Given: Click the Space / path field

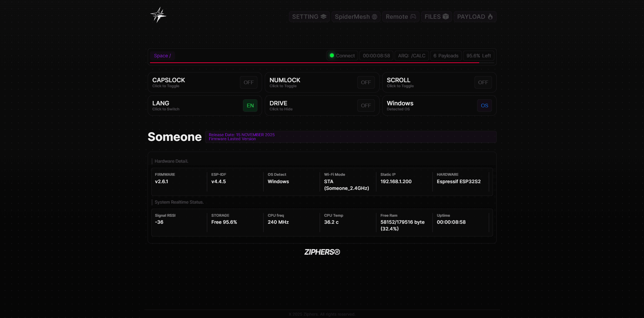Looking at the screenshot, I should [x=162, y=56].
